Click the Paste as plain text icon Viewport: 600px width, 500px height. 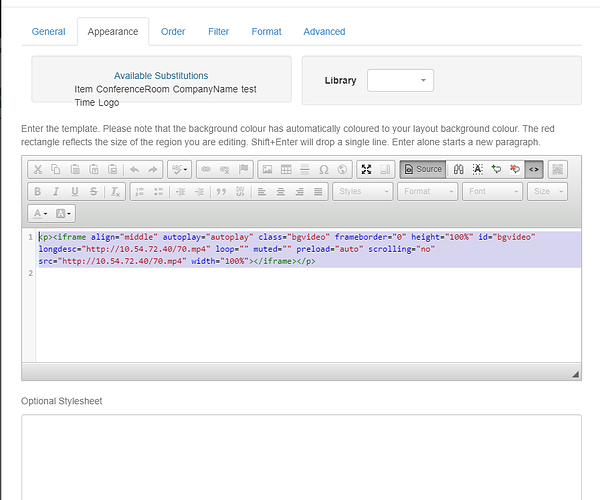(94, 169)
